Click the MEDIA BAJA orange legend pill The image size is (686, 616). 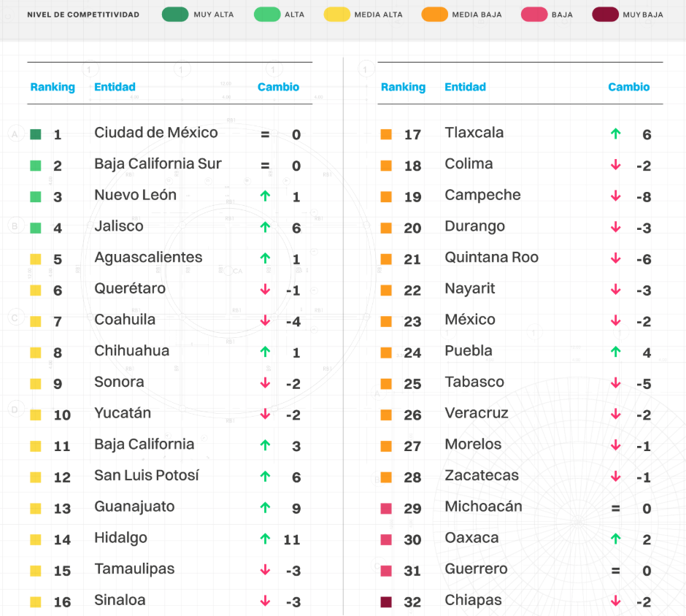click(x=434, y=15)
